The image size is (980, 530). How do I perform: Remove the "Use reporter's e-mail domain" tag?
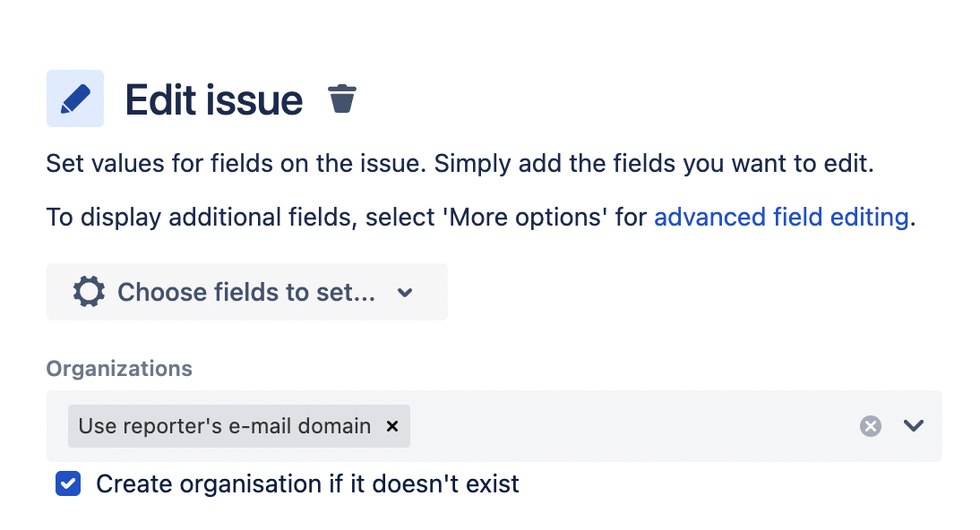pos(392,426)
